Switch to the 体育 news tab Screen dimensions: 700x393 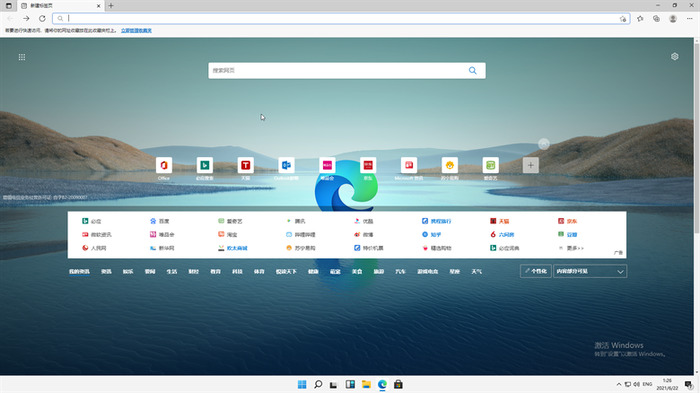(x=259, y=272)
